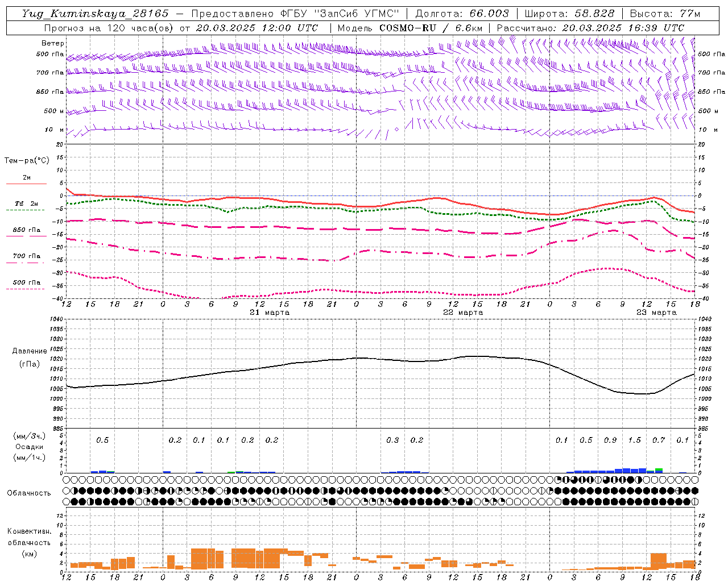Click the Облачность cloudiness label

click(29, 493)
